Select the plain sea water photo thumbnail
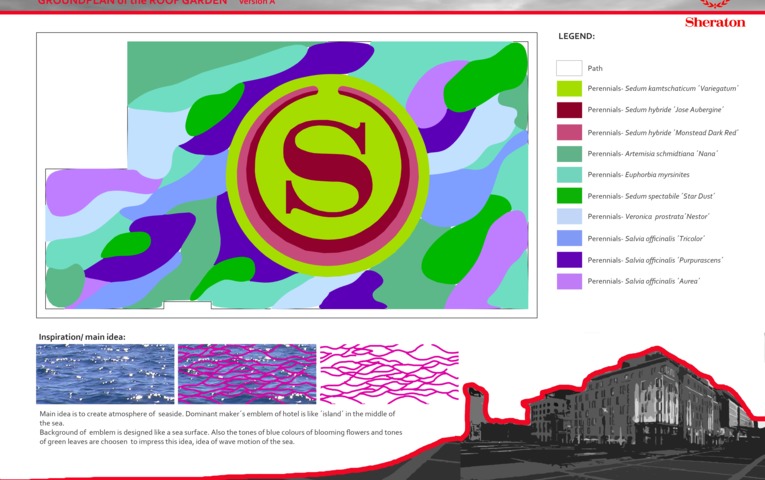The height and width of the screenshot is (480, 765). pyautogui.click(x=105, y=374)
